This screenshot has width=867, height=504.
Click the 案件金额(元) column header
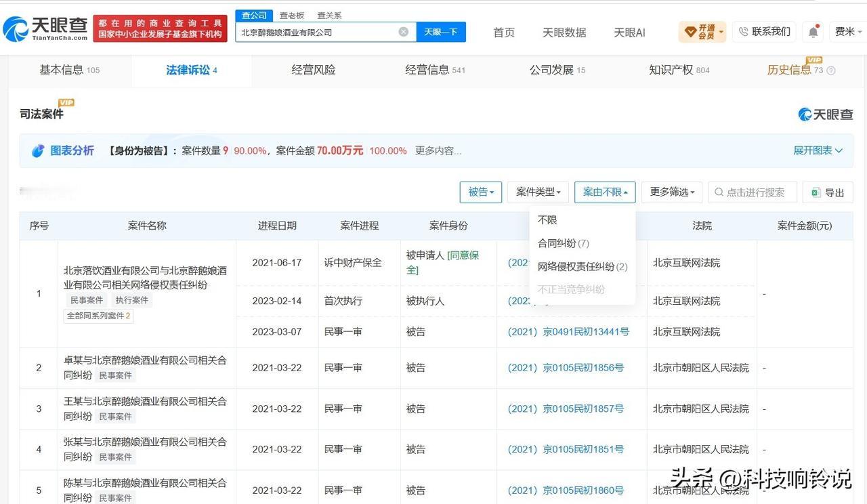tap(805, 226)
